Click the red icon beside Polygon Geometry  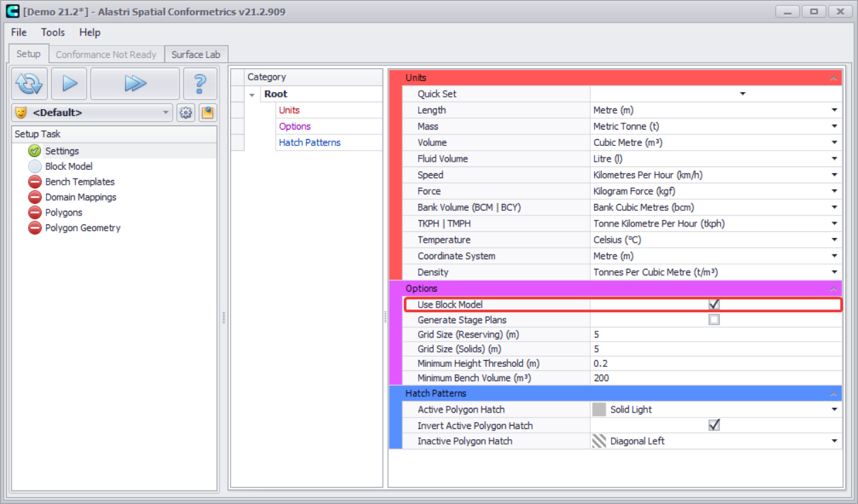pos(35,228)
